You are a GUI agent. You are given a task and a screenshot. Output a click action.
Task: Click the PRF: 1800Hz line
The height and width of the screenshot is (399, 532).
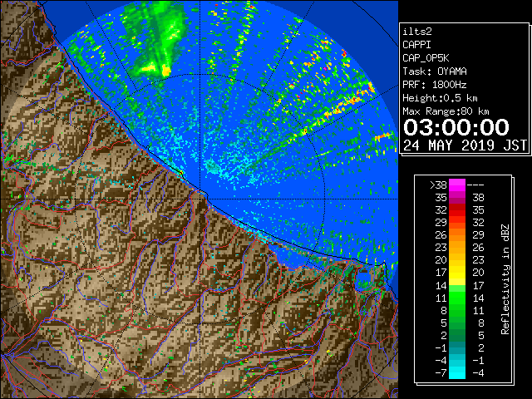click(434, 85)
